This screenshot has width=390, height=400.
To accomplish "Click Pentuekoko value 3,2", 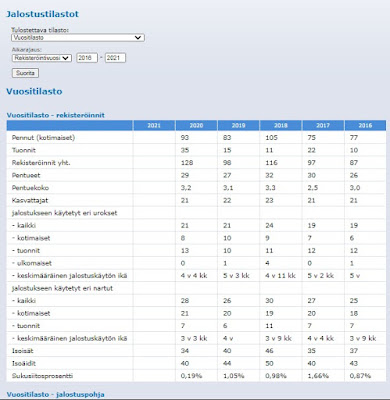I will 186,188.
